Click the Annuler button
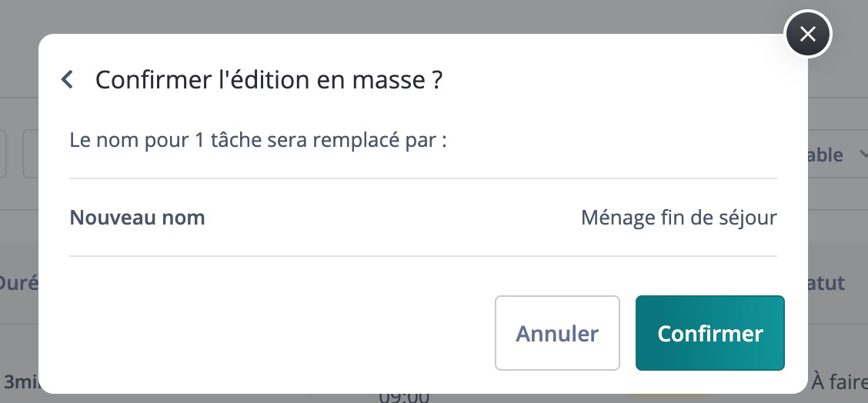Viewport: 868px width, 403px height. click(557, 333)
